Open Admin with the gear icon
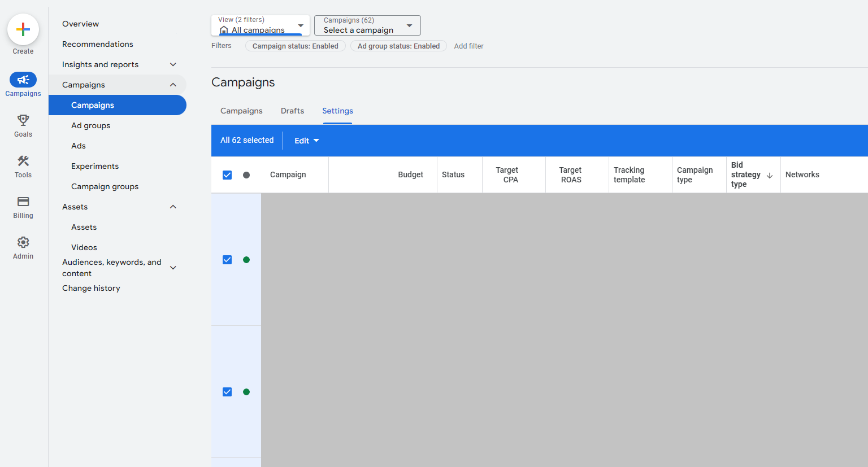Image resolution: width=868 pixels, height=467 pixels. (23, 242)
